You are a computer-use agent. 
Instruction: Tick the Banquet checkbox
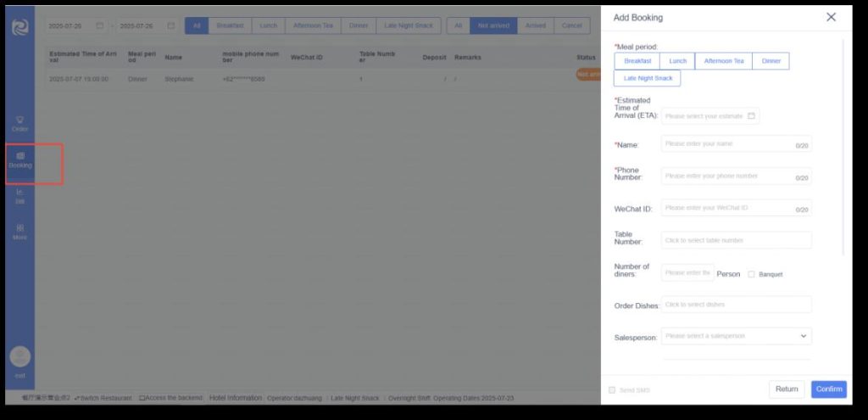pos(751,274)
